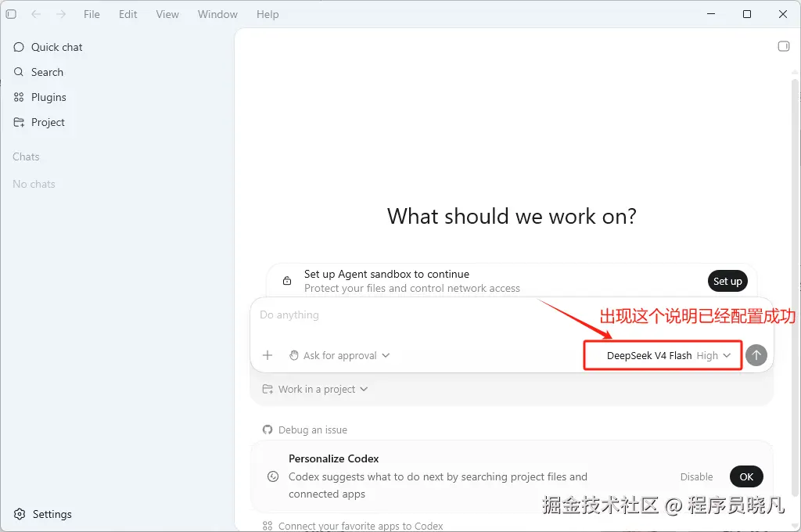This screenshot has height=532, width=801.
Task: Open the DeepSeek V4 Flash model dropdown
Action: click(x=668, y=355)
